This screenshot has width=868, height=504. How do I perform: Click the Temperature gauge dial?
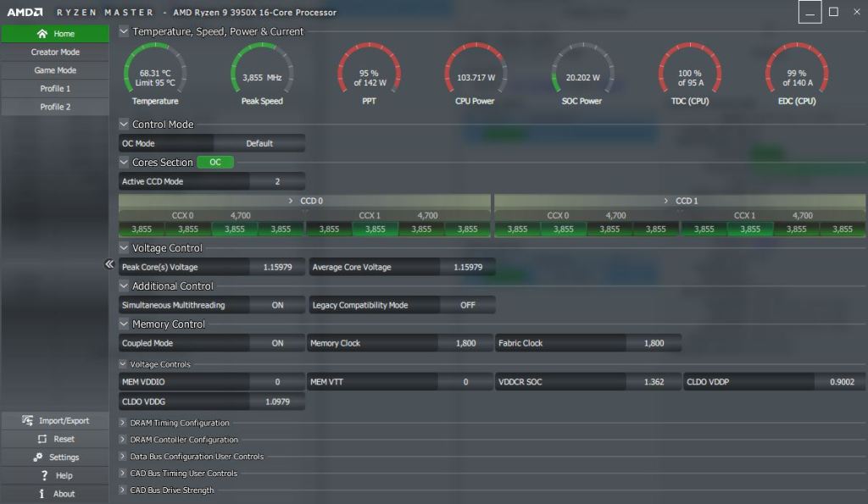pos(155,71)
